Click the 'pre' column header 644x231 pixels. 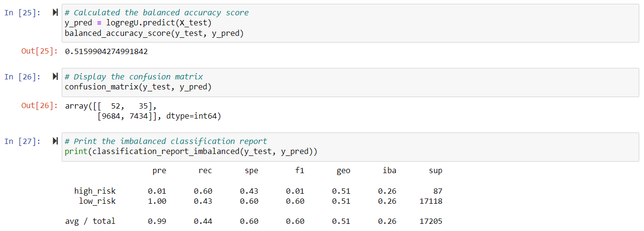[x=159, y=171]
